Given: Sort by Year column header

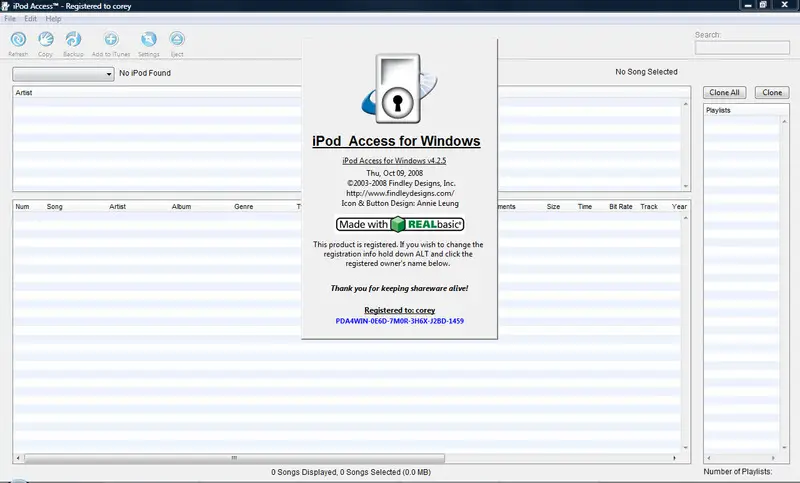Looking at the screenshot, I should (679, 207).
